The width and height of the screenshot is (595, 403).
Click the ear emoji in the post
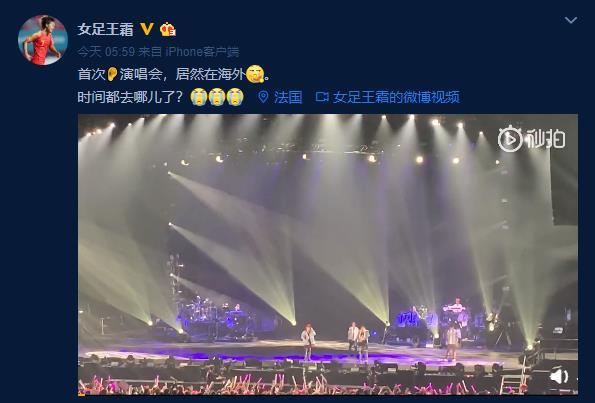(112, 74)
